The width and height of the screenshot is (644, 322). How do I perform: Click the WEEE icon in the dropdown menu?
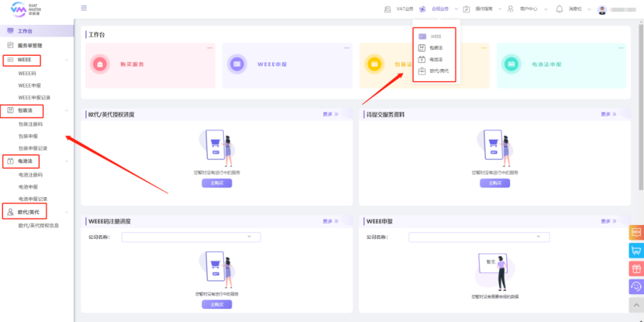pyautogui.click(x=422, y=36)
